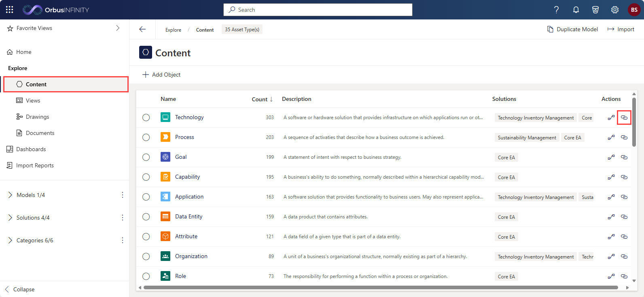The height and width of the screenshot is (297, 644).
Task: Expand the Categories 6/6 section
Action: 10,240
